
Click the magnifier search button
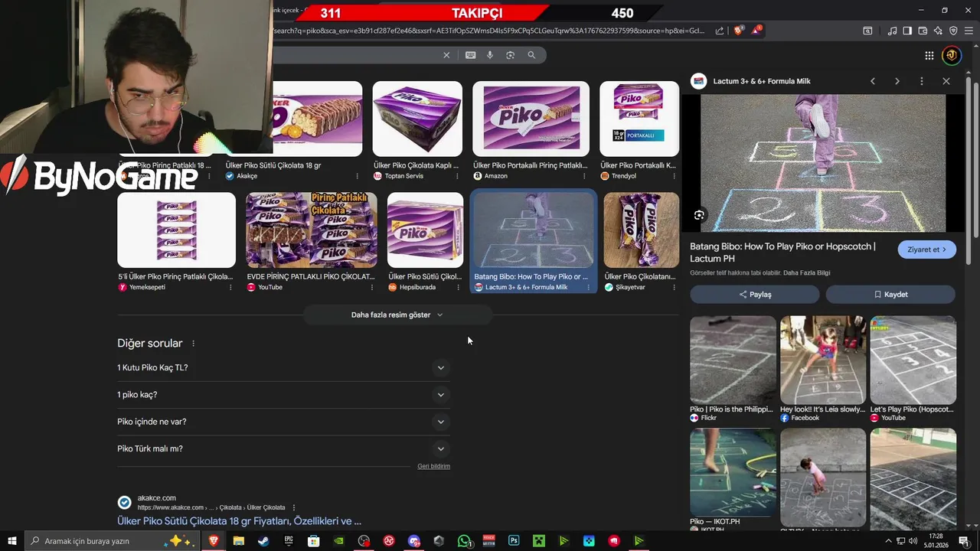[x=531, y=55]
